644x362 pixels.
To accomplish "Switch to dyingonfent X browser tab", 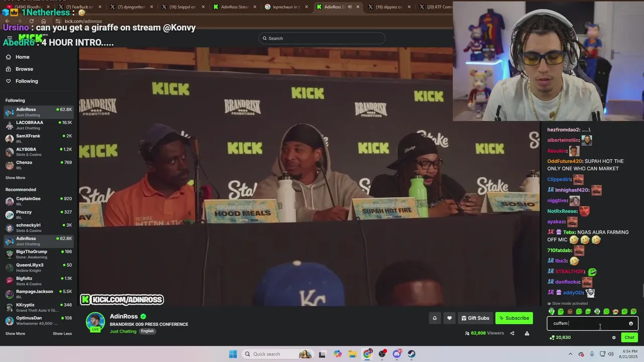I will point(132,7).
